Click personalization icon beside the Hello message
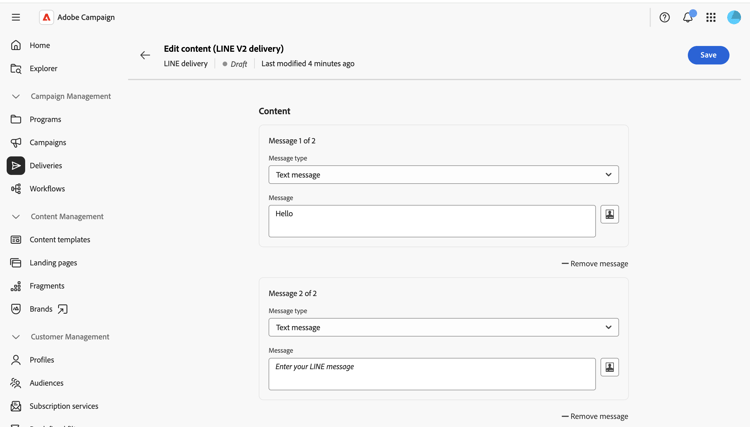This screenshot has height=427, width=750. click(x=609, y=214)
